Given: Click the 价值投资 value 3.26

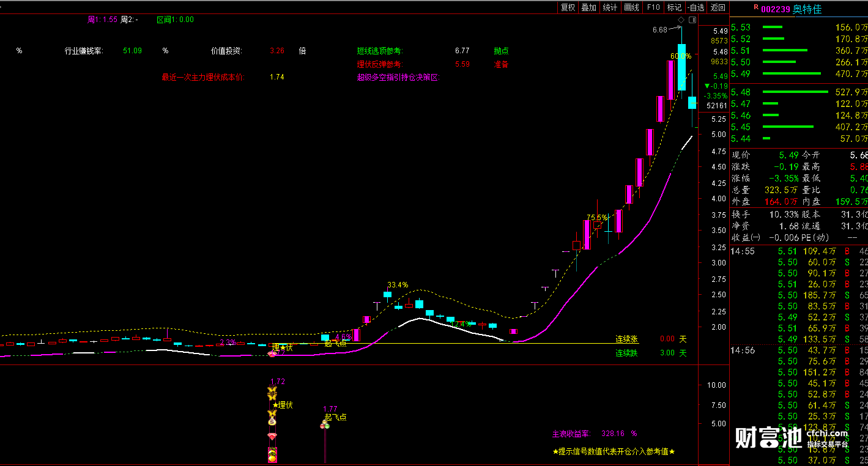Looking at the screenshot, I should tap(277, 51).
